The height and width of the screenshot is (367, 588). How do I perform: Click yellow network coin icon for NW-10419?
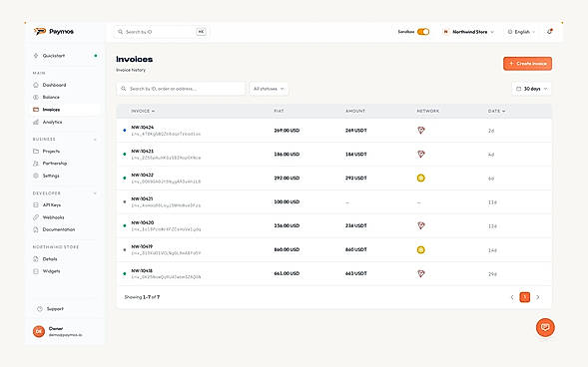pyautogui.click(x=420, y=249)
